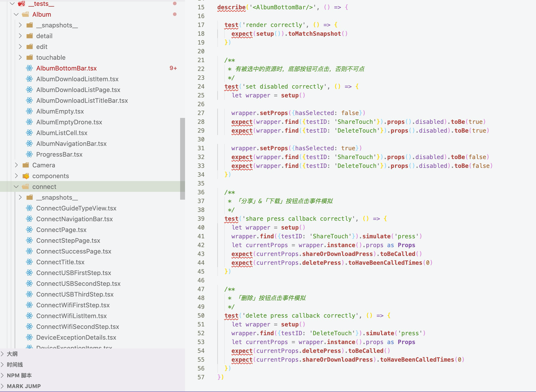Click React icon next to ConnectPage.tsx

click(x=29, y=230)
